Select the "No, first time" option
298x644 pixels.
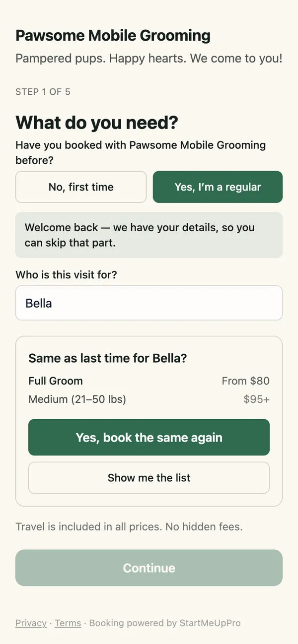click(x=81, y=187)
